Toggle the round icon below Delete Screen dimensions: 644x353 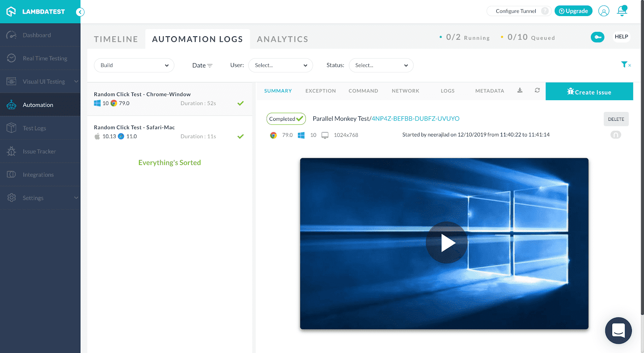(615, 135)
